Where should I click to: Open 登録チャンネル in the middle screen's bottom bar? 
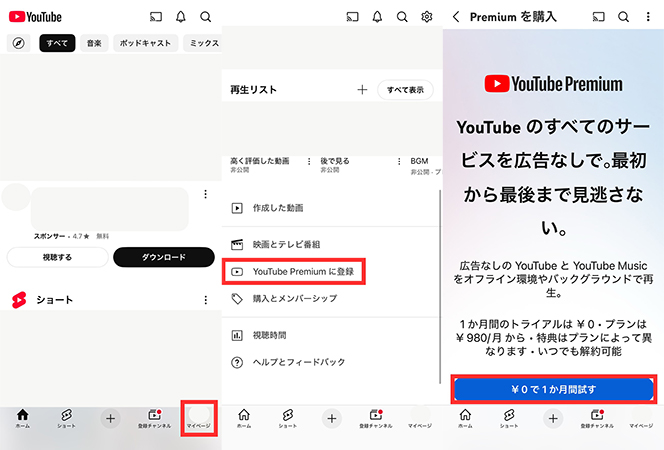pos(376,419)
